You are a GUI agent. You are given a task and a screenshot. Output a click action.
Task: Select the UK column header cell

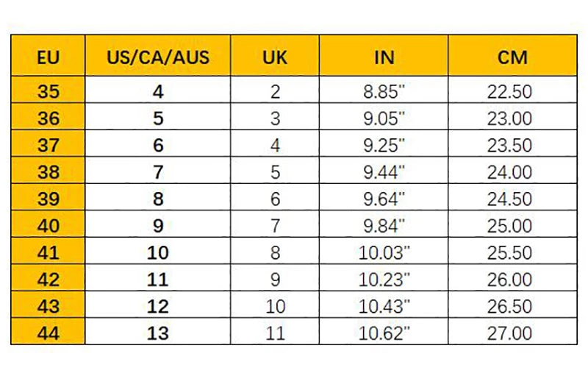(275, 57)
